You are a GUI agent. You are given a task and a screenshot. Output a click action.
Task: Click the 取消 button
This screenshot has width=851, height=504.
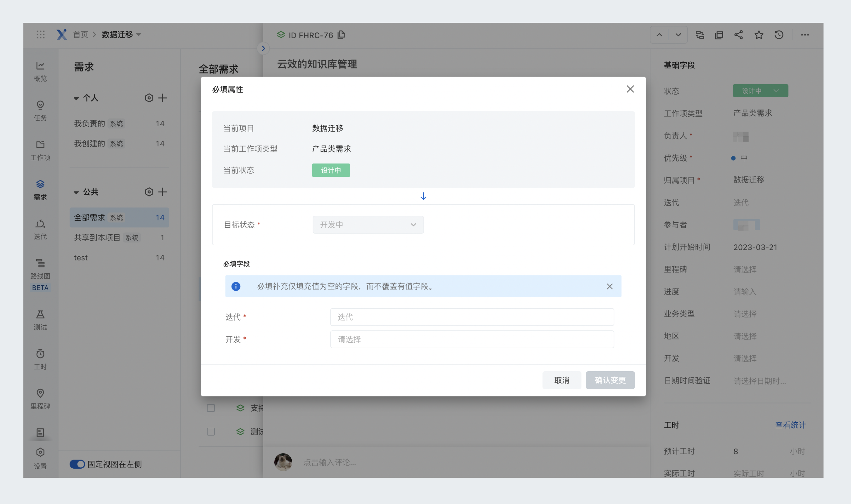coord(561,380)
